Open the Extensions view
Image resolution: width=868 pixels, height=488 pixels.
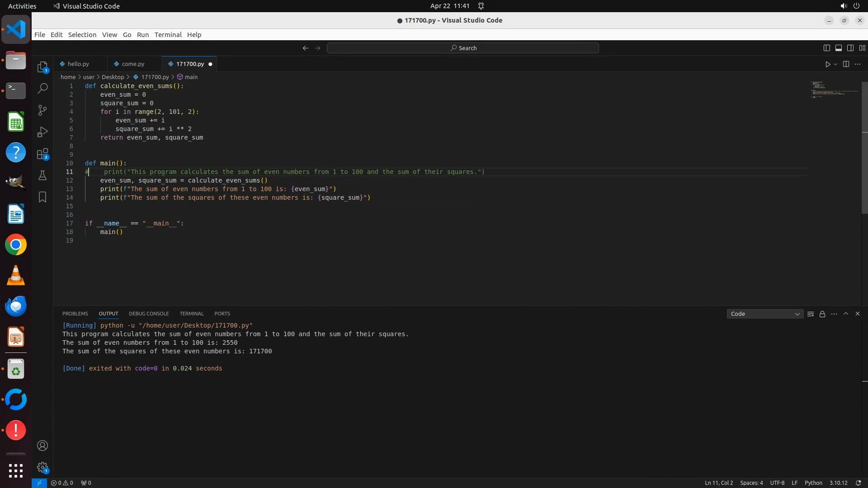tap(42, 154)
